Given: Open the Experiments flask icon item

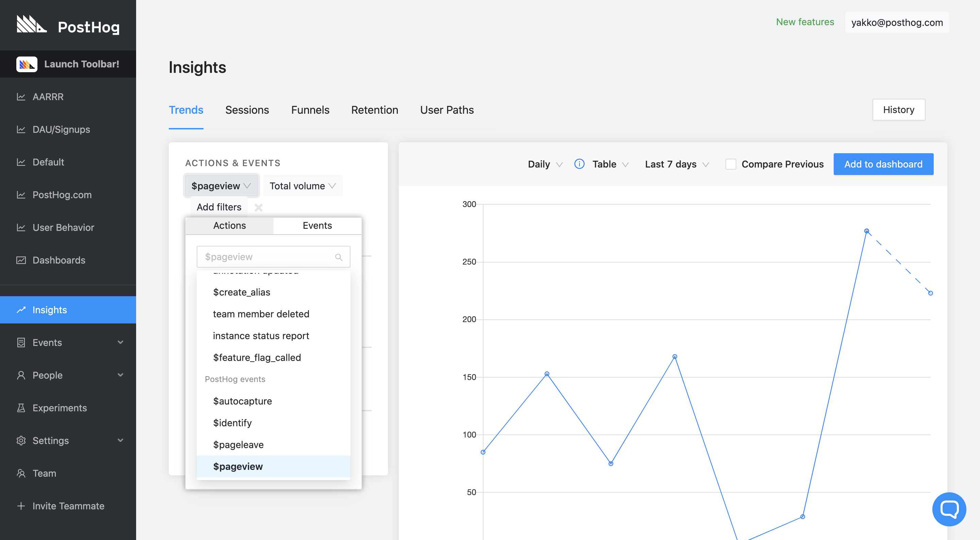Looking at the screenshot, I should point(21,408).
